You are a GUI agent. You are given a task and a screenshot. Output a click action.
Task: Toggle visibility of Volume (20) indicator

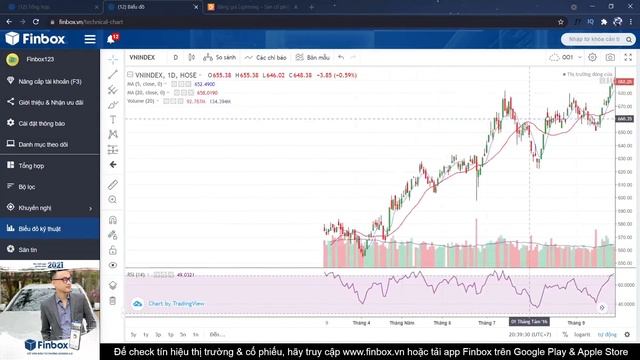point(167,101)
